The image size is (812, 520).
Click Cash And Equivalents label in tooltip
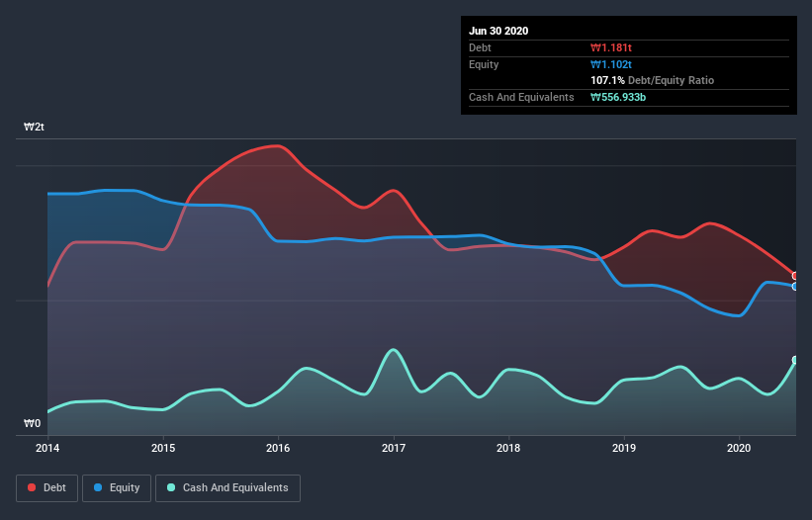pyautogui.click(x=521, y=97)
